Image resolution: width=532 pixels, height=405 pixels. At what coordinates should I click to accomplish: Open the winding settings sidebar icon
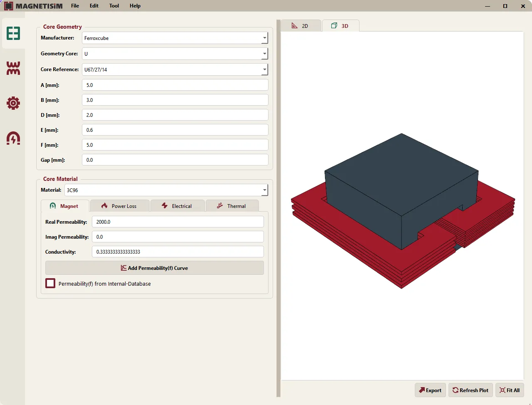13,68
